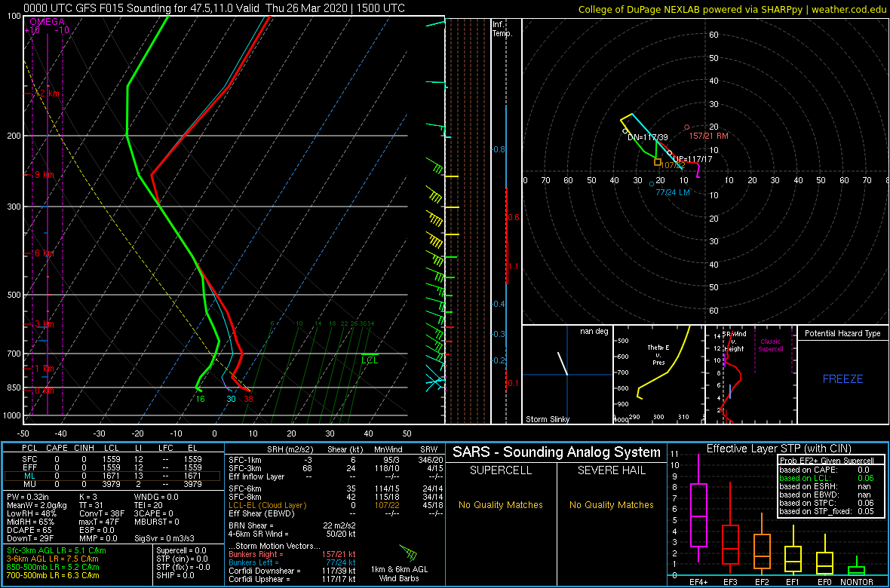Screen dimensions: 890x588
Task: Click 'No Quality Matches' under SEVERE HAIL
Action: pos(611,505)
